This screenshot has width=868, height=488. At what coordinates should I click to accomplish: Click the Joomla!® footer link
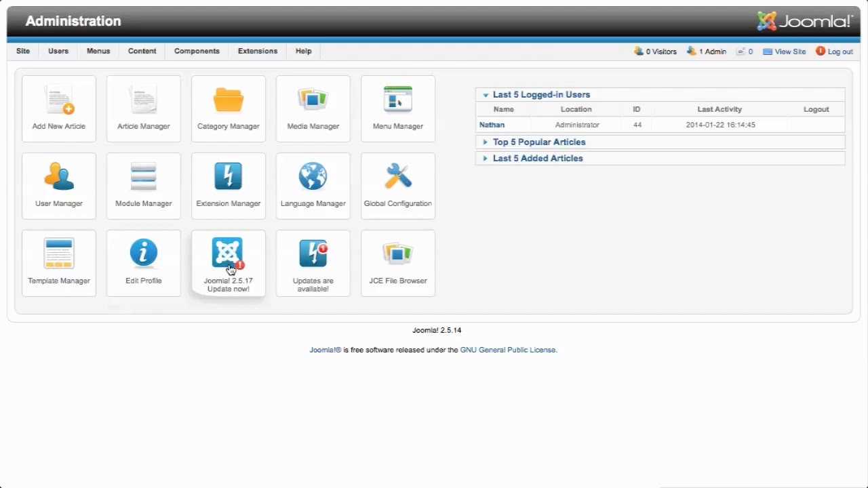325,350
